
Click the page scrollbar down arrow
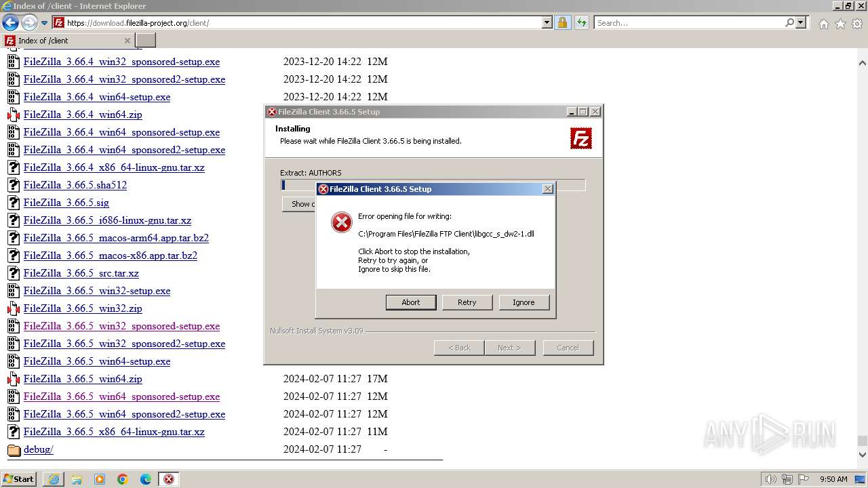point(862,455)
